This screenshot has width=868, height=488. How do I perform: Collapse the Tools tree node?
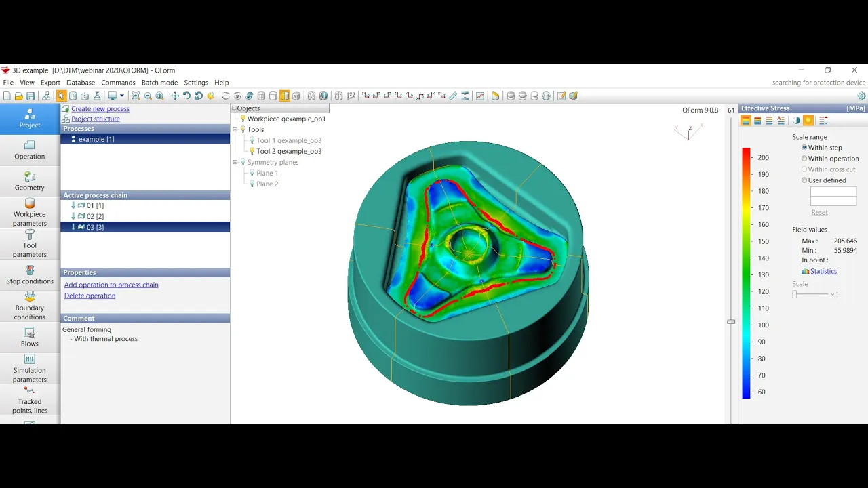click(235, 129)
